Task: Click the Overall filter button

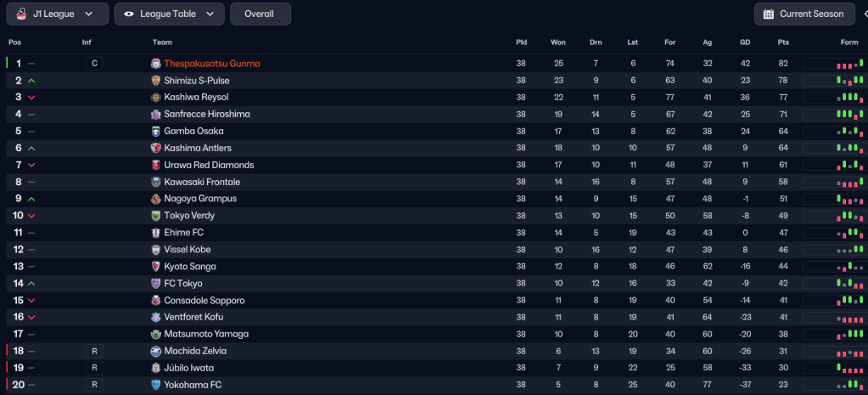Action: pos(260,14)
